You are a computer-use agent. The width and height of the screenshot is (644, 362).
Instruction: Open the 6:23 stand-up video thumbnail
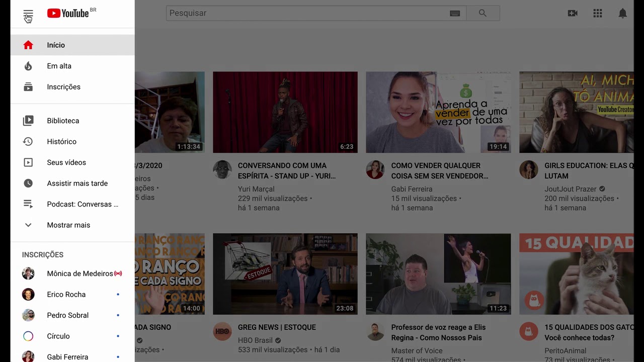[285, 112]
